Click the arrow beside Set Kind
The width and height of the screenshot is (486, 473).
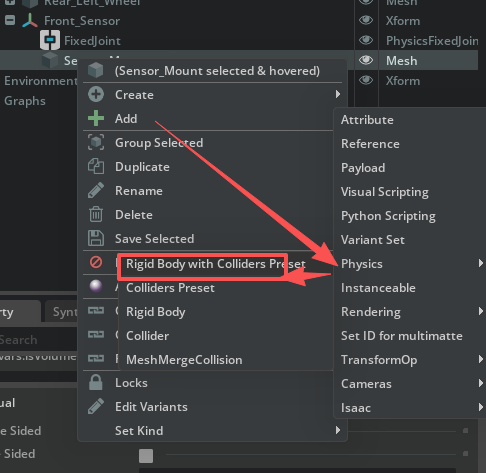[338, 430]
